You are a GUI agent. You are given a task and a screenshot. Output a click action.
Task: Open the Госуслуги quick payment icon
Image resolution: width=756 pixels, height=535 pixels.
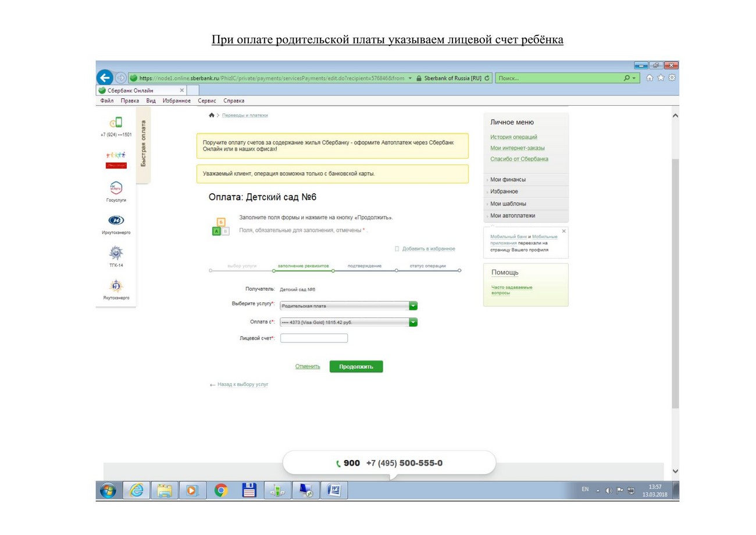click(x=116, y=188)
